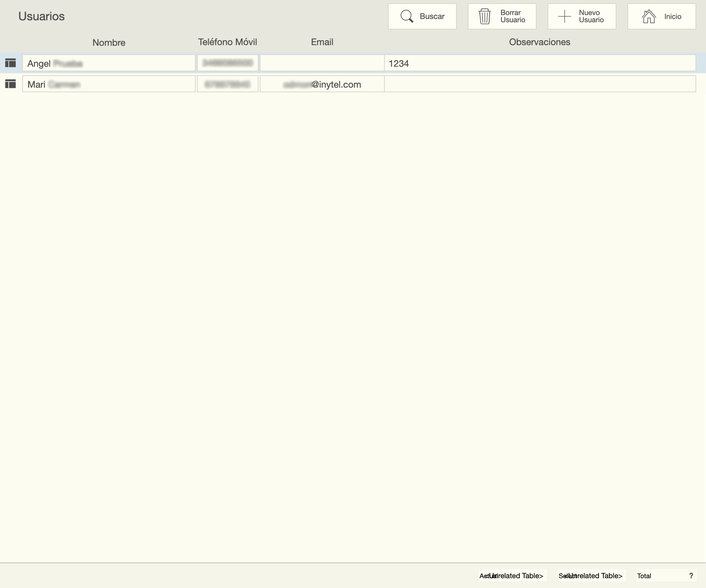Screen dimensions: 706x588
Task: Go to Inicio via house icon
Action: click(x=648, y=16)
